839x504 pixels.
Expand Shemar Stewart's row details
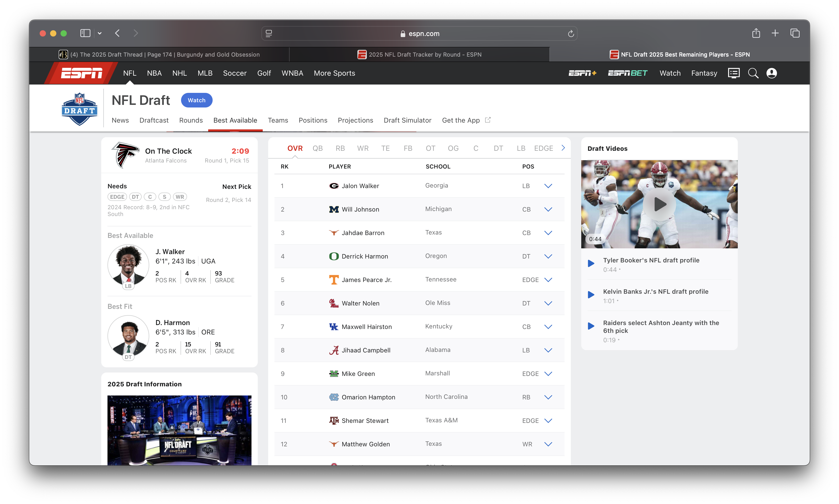(x=548, y=421)
